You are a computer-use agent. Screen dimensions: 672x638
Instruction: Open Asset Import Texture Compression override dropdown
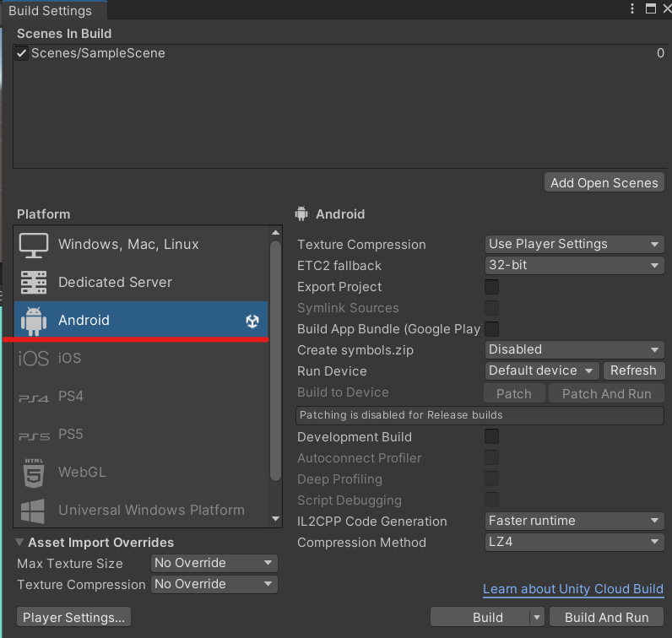pyautogui.click(x=214, y=584)
